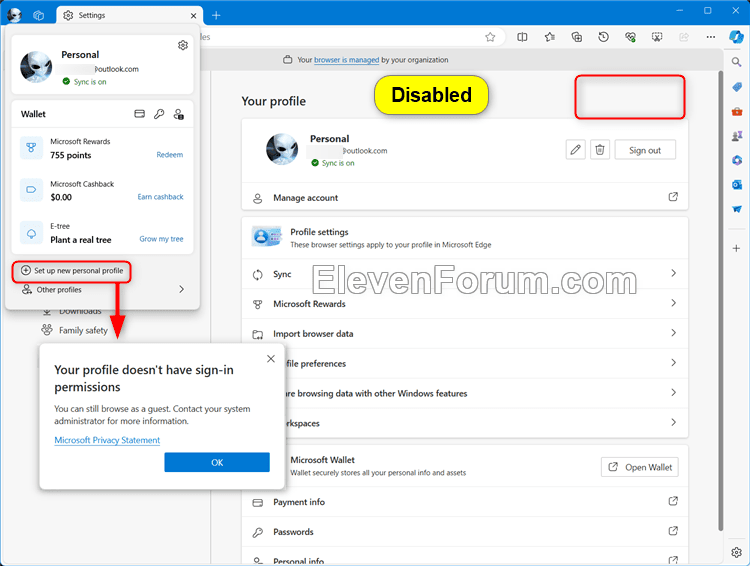This screenshot has height=566, width=750.
Task: Click Redeem for Microsoft Rewards
Action: (169, 155)
